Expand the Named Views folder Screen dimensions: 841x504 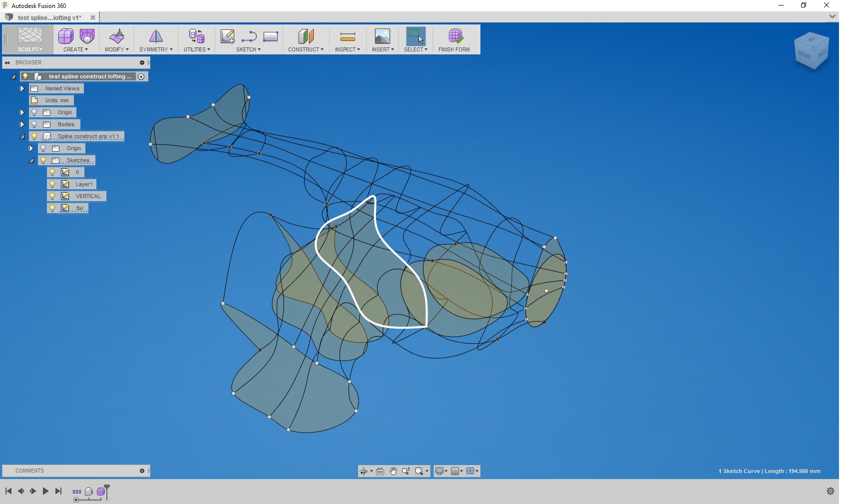coord(22,88)
